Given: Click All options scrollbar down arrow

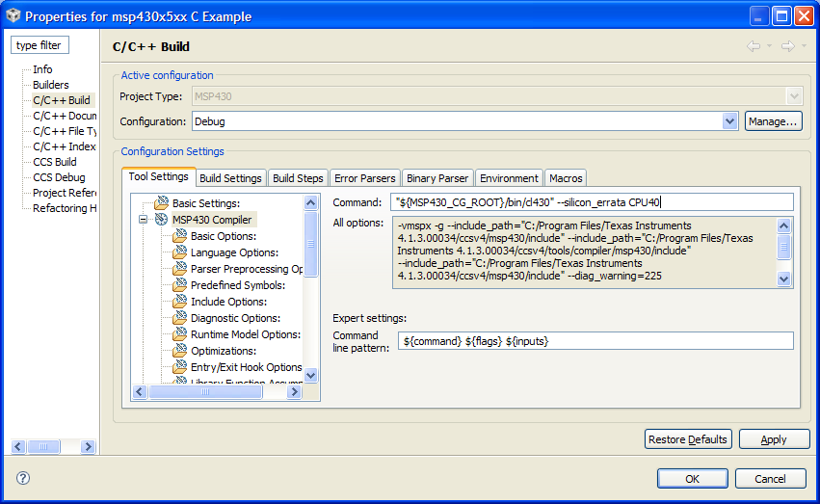Looking at the screenshot, I should click(x=783, y=279).
